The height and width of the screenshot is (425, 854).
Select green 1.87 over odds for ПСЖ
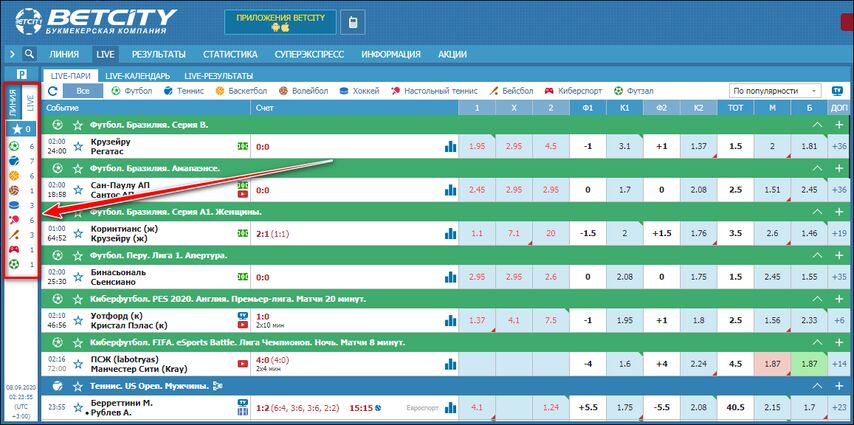(x=809, y=364)
